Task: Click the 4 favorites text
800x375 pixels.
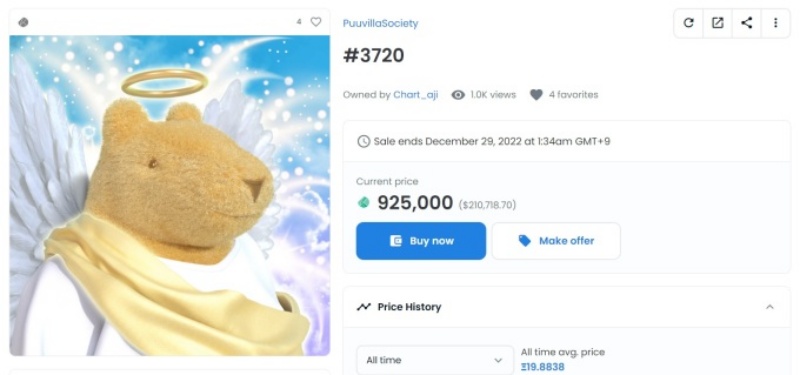Action: click(573, 95)
